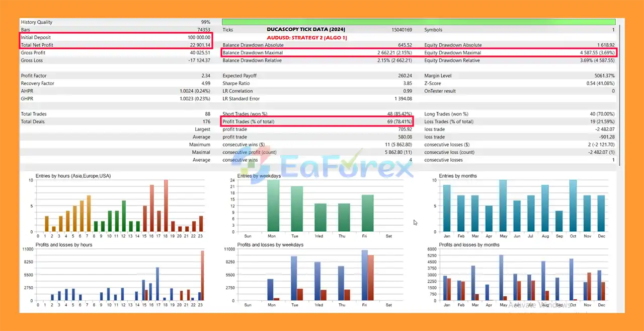Select the Profit Factor value 2.34

206,76
